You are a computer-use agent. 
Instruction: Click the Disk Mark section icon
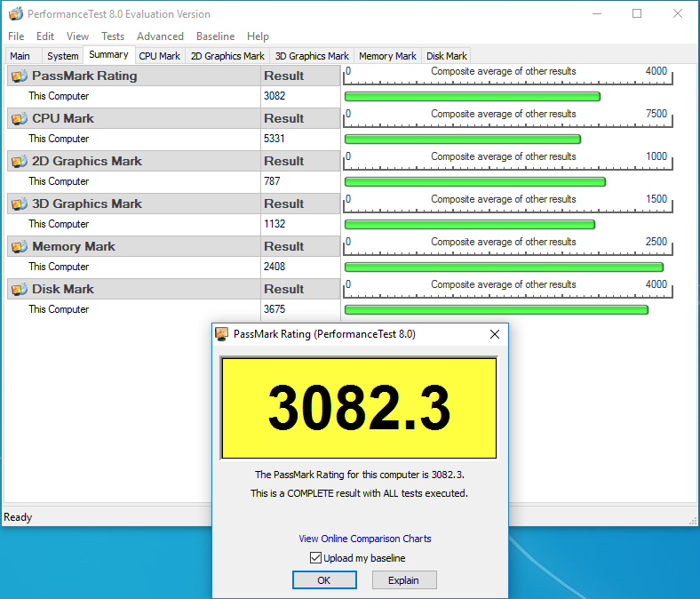(20, 290)
